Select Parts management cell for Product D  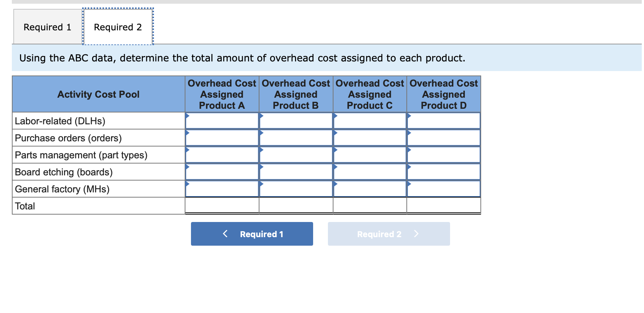point(444,155)
